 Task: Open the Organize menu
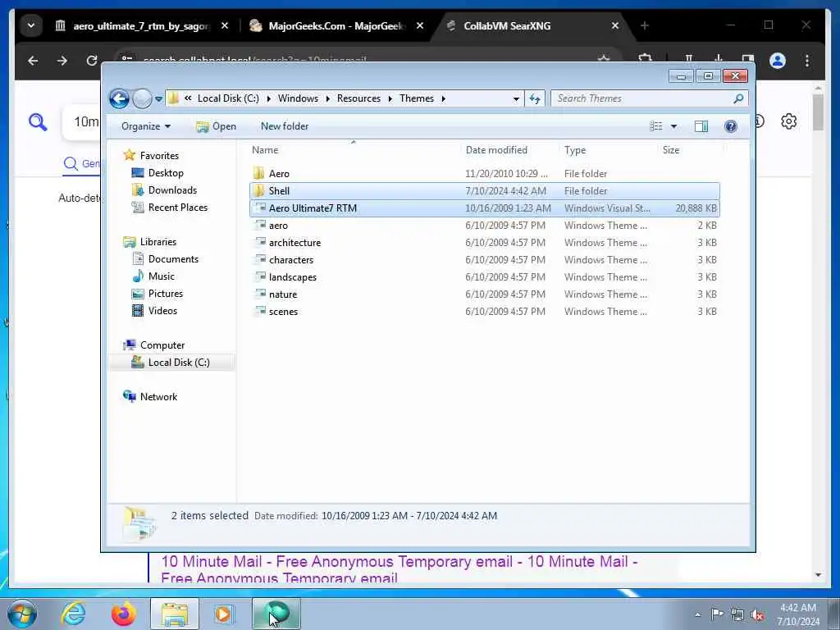tap(146, 126)
